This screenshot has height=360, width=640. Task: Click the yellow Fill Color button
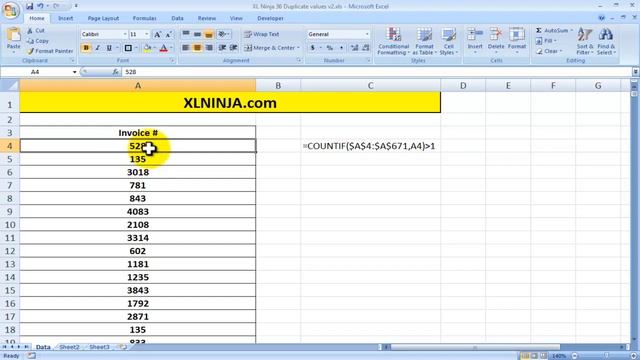(x=147, y=48)
